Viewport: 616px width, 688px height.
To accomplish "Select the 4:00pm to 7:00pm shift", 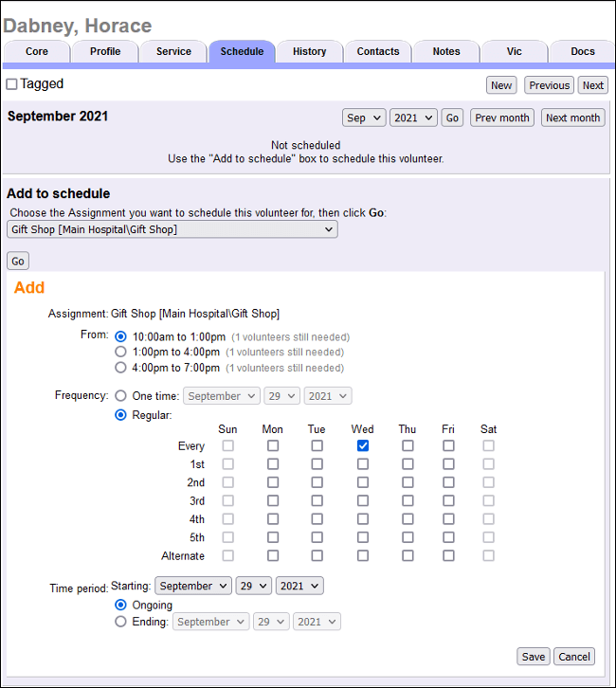I will point(120,368).
